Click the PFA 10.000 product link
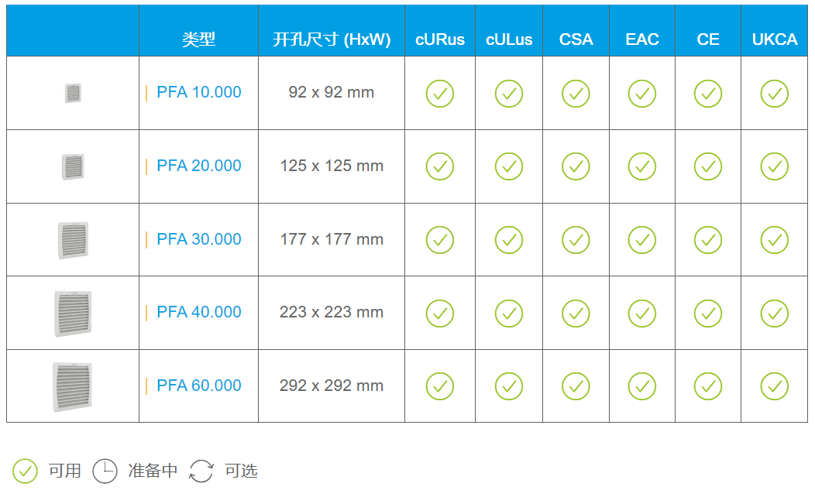This screenshot has height=504, width=815. click(x=198, y=92)
